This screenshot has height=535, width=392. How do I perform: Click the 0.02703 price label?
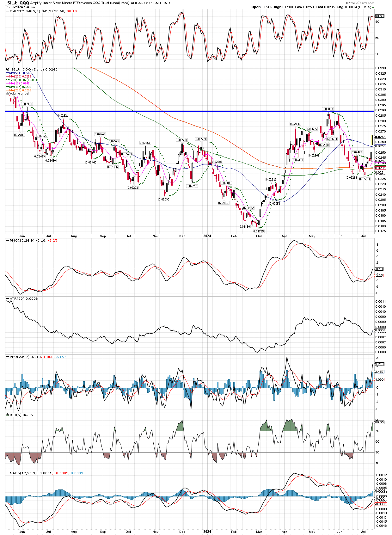click(x=19, y=135)
